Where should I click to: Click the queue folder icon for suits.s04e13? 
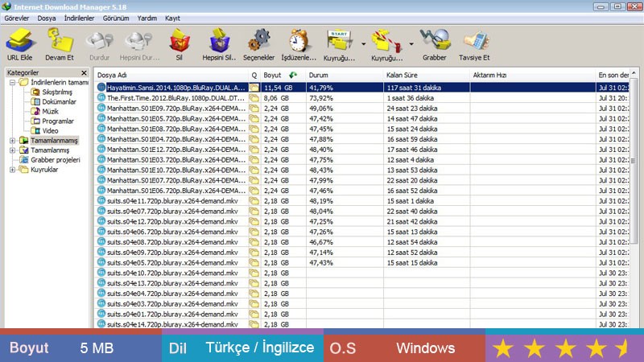coord(254,283)
